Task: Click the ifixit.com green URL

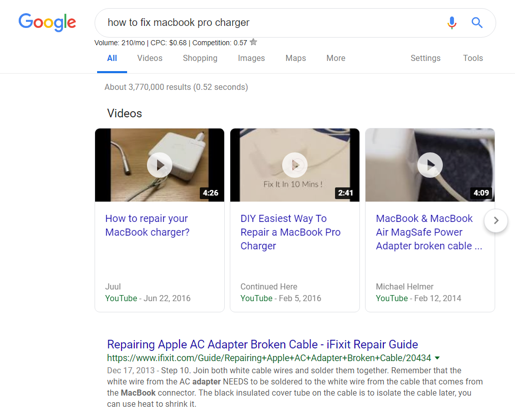Action: tap(269, 358)
